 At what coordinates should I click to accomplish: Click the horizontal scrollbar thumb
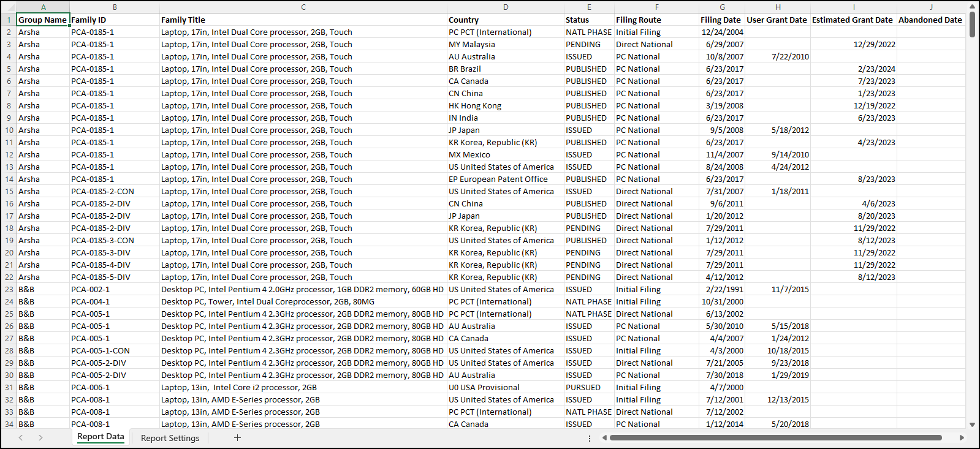(775, 437)
